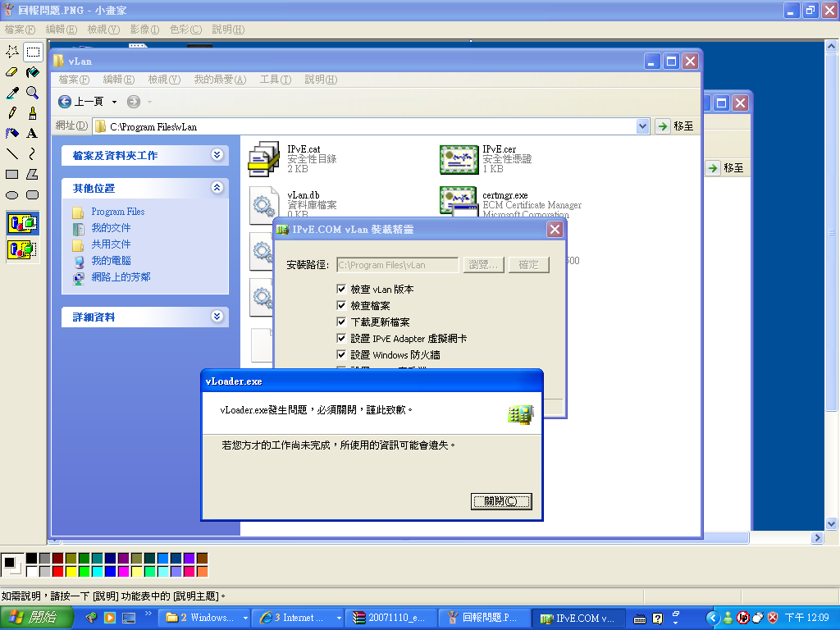840x630 pixels.
Task: Choose the straight Line tool
Action: (12, 153)
